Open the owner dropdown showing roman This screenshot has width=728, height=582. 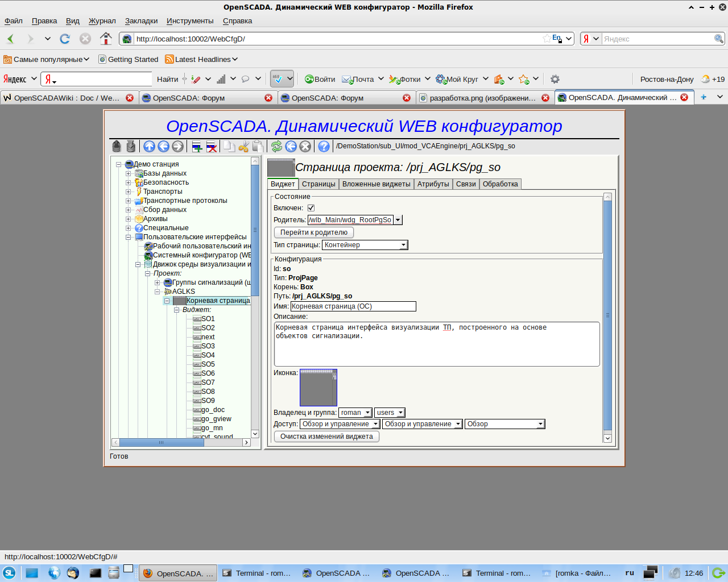(x=355, y=413)
